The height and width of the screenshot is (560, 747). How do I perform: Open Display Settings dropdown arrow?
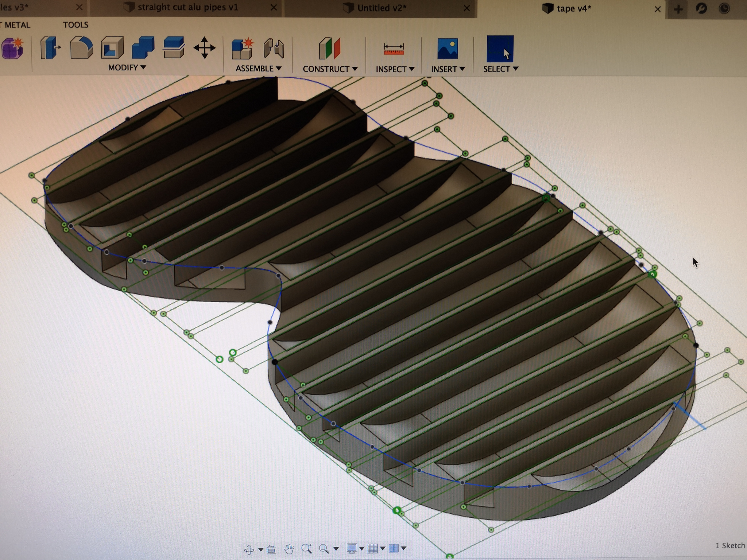[x=361, y=548]
